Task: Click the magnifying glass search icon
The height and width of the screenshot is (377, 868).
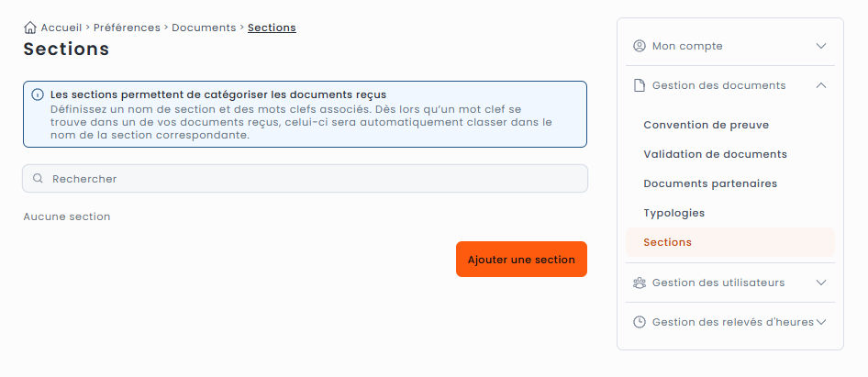Action: pyautogui.click(x=38, y=179)
